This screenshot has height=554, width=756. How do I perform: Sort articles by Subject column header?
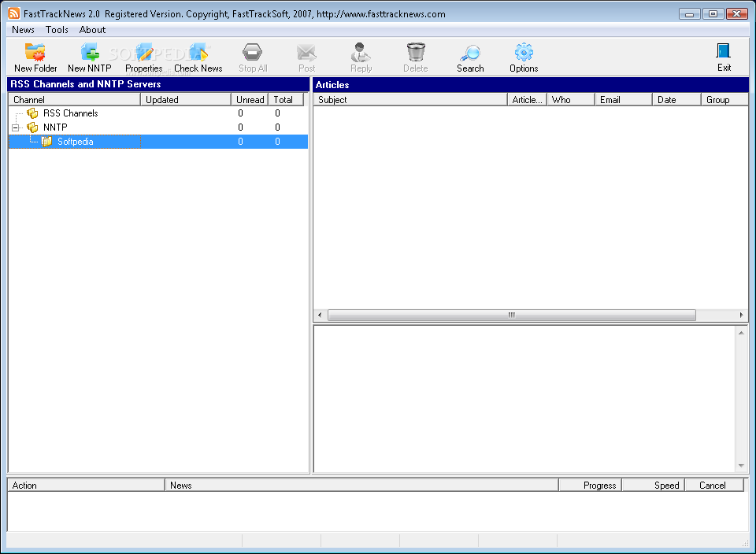click(x=410, y=100)
